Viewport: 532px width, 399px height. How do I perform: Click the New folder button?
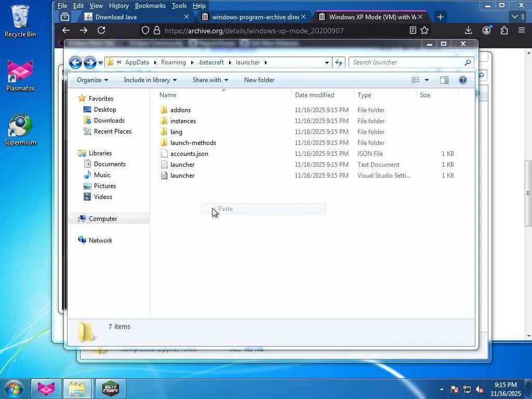point(259,80)
